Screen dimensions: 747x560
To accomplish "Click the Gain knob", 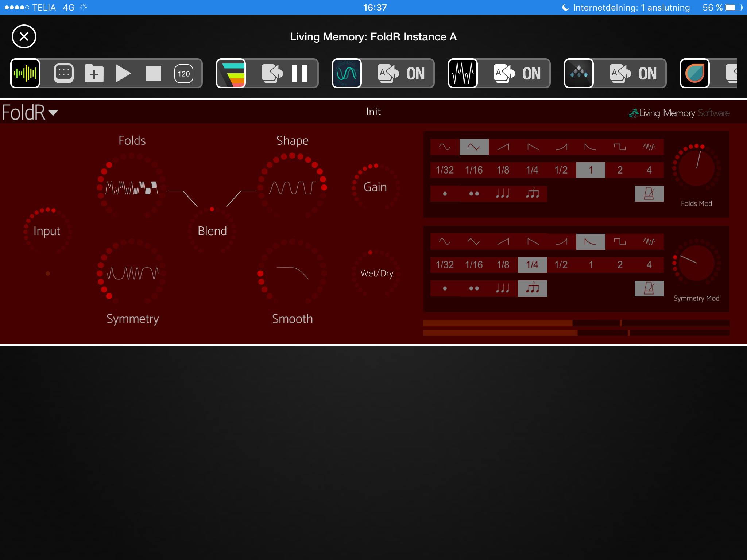I will tap(375, 187).
